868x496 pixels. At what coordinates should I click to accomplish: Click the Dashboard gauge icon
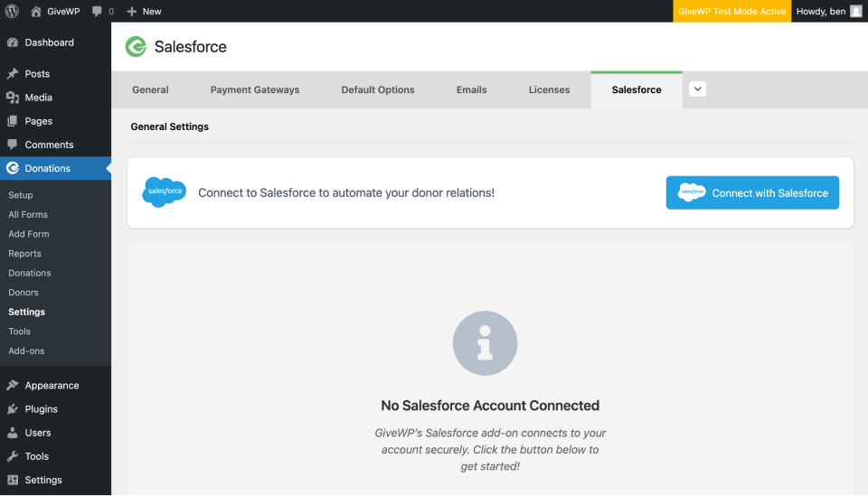(12, 42)
